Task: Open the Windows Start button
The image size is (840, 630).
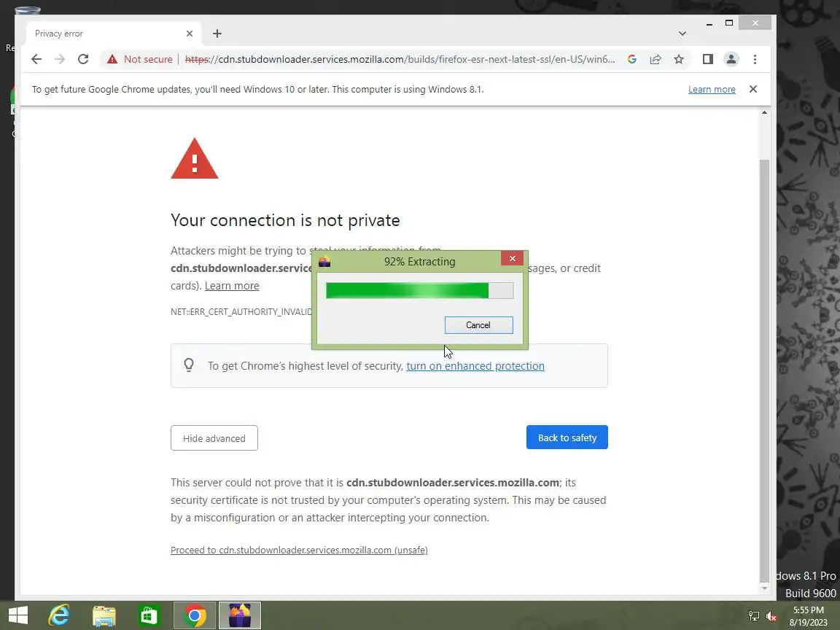Action: click(18, 615)
